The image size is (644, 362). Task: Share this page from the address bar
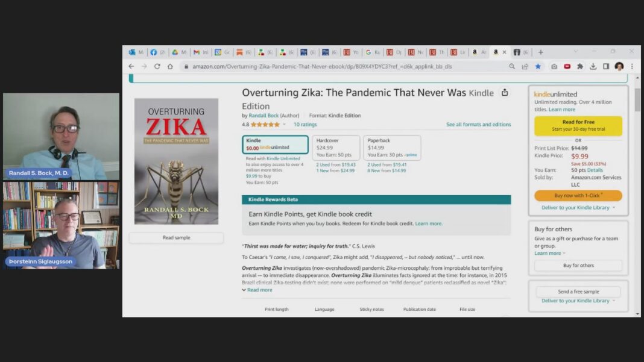coord(525,66)
